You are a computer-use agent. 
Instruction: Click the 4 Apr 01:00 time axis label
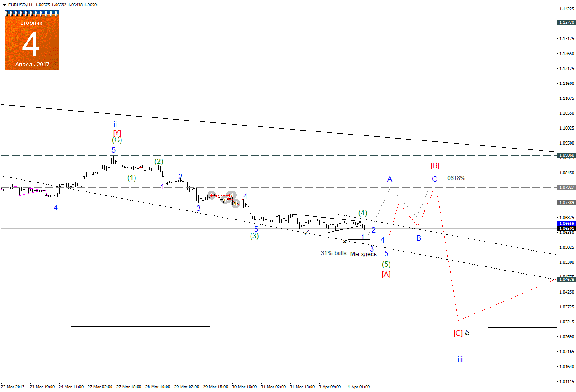359,387
